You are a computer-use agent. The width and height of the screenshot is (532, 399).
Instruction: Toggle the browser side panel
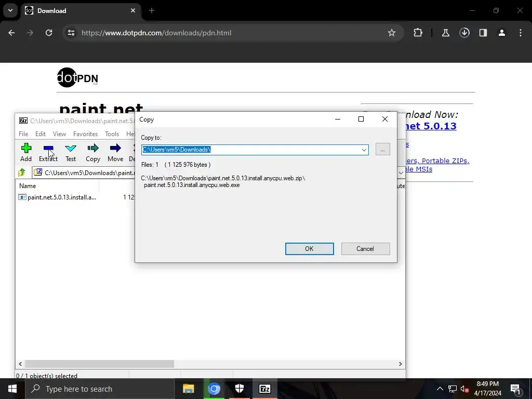(483, 33)
